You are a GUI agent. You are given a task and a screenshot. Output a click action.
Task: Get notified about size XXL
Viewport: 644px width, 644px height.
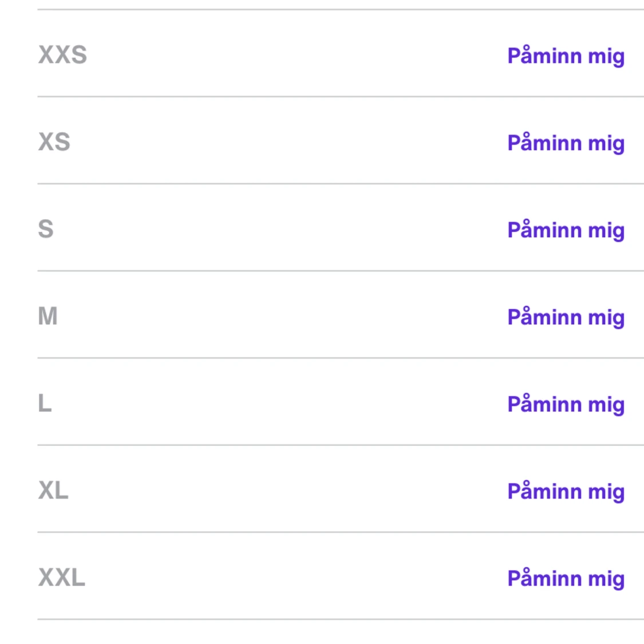[566, 578]
